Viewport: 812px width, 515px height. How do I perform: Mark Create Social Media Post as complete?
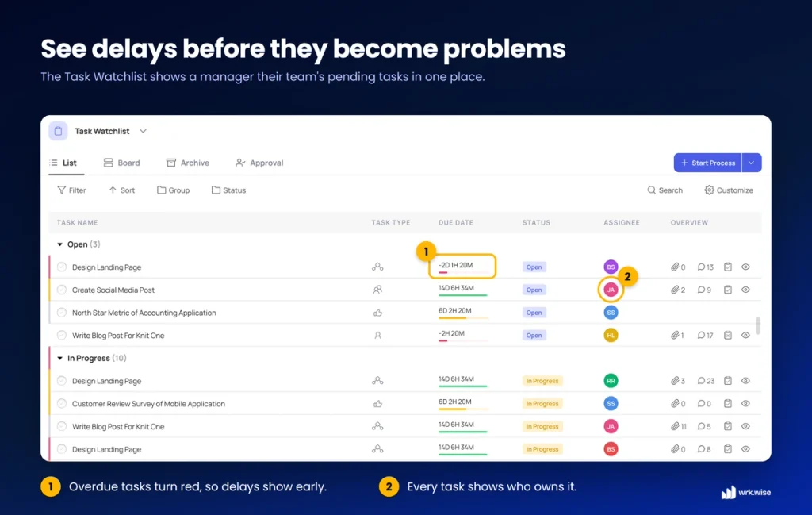tap(62, 290)
